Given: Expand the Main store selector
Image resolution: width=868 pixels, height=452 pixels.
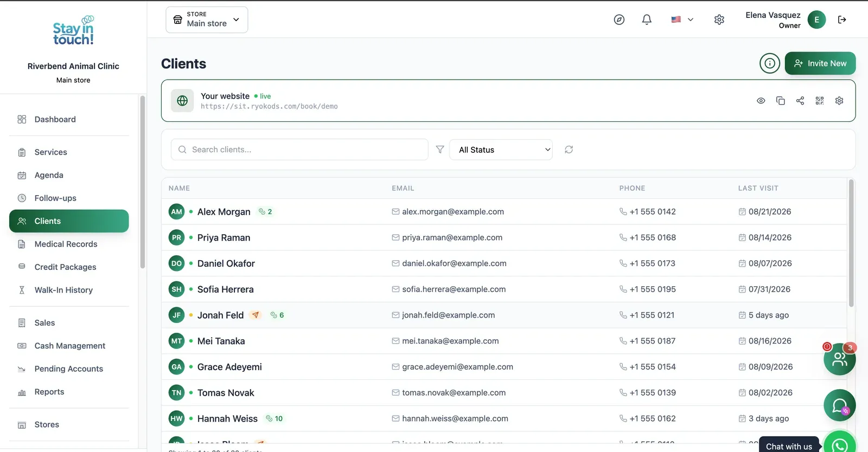Looking at the screenshot, I should pyautogui.click(x=207, y=20).
